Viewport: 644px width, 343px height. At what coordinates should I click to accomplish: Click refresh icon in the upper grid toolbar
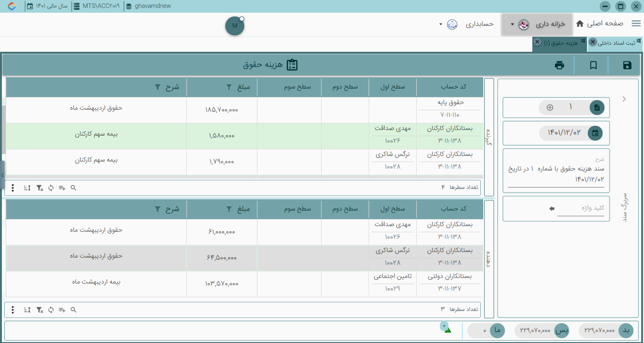coord(51,188)
